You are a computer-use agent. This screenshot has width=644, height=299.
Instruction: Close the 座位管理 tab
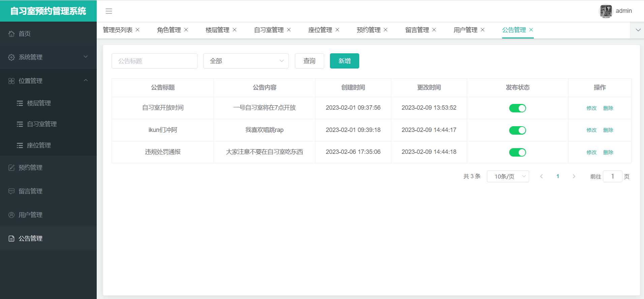(337, 30)
